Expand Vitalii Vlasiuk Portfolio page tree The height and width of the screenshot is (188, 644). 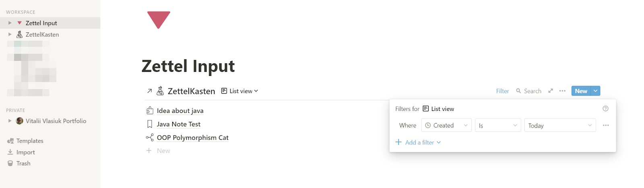point(10,121)
